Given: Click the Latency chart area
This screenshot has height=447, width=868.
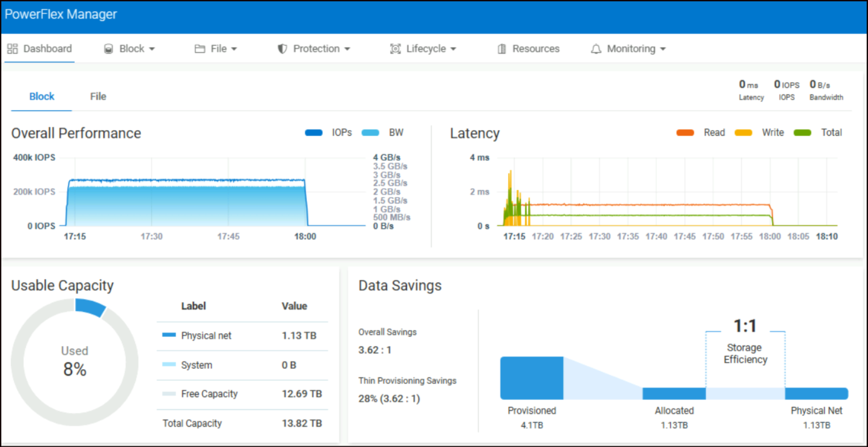Looking at the screenshot, I should click(x=667, y=192).
